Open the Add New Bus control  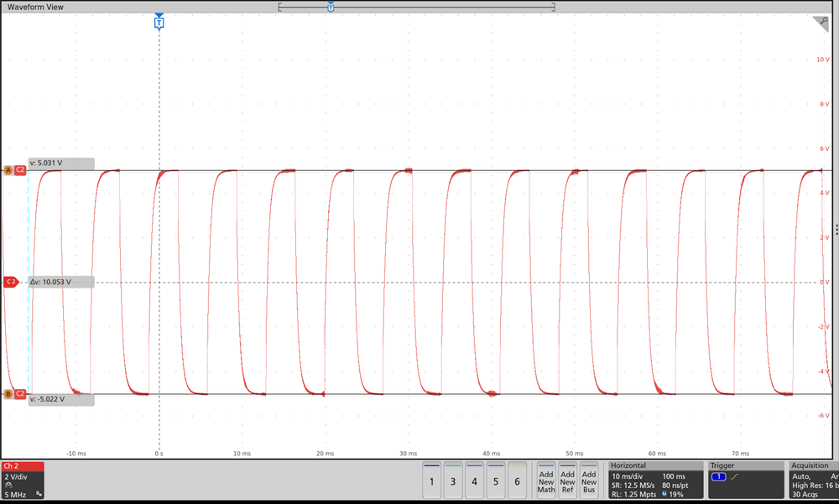[588, 481]
